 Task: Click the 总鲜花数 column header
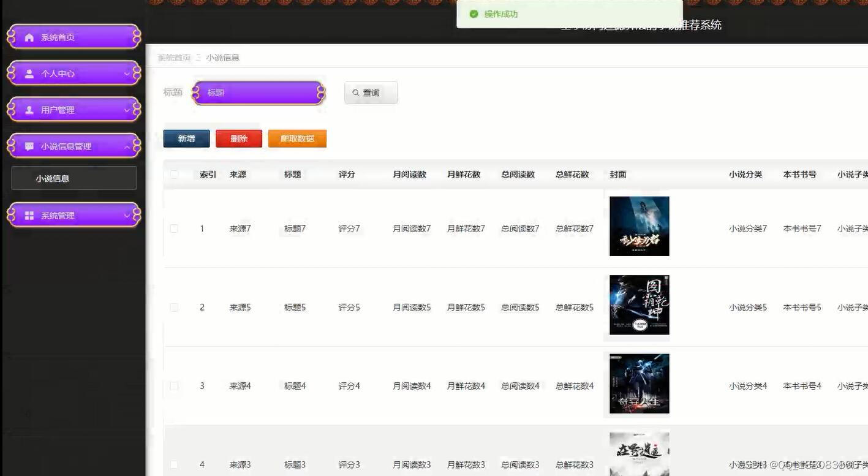(x=572, y=175)
